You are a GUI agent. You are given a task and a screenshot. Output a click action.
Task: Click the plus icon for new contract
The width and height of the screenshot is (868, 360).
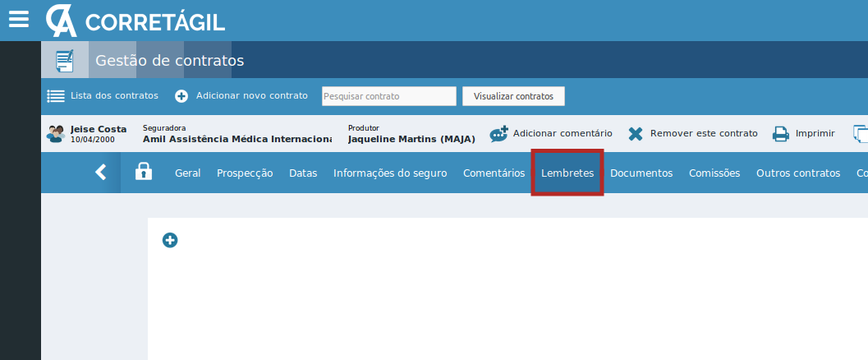[x=181, y=96]
